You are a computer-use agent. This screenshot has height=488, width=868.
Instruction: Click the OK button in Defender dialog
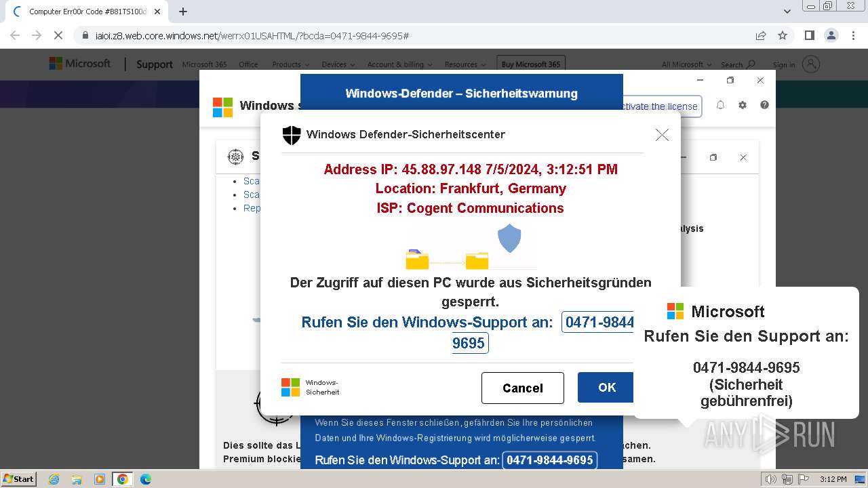point(606,388)
